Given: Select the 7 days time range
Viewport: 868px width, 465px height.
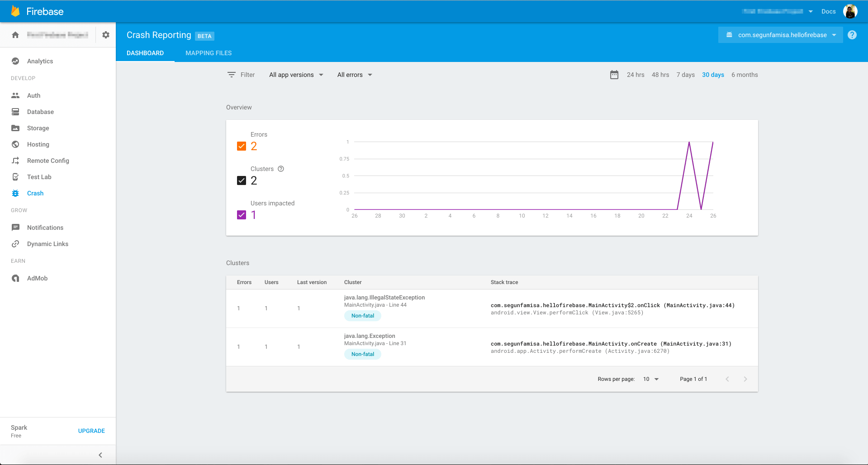Looking at the screenshot, I should [x=686, y=75].
